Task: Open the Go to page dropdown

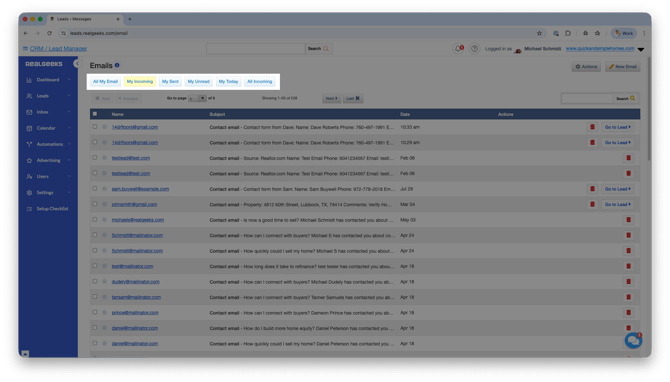Action: click(197, 99)
